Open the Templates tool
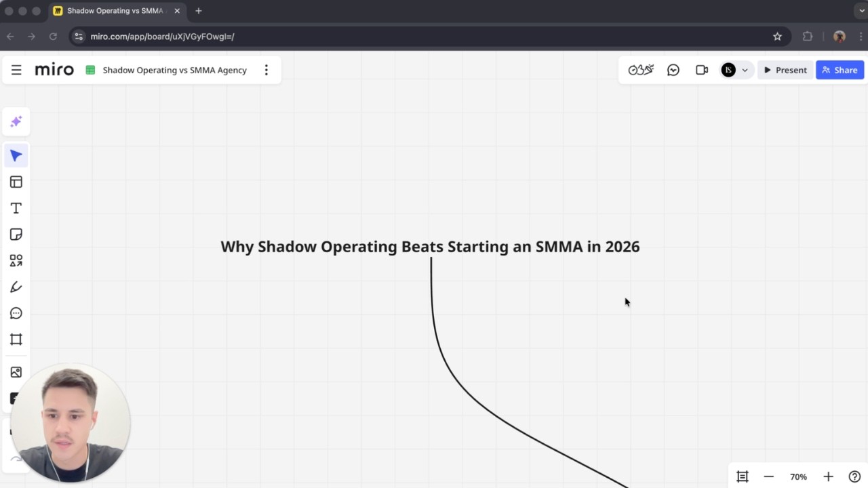This screenshot has height=488, width=868. pos(16,182)
